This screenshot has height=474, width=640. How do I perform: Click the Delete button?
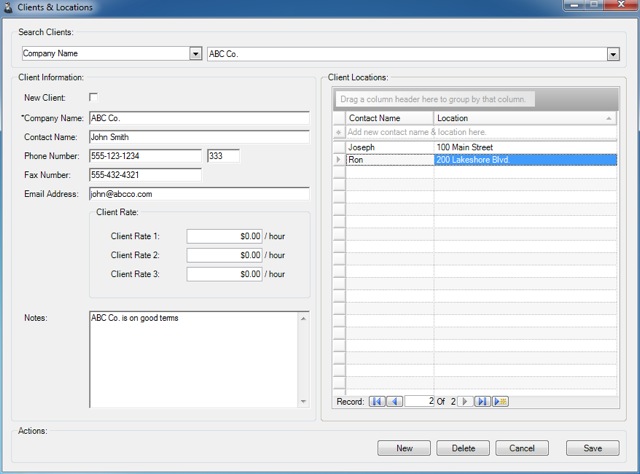point(463,448)
